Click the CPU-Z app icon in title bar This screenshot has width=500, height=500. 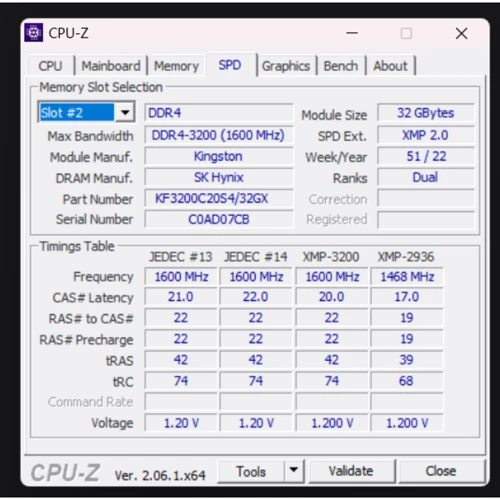click(33, 33)
